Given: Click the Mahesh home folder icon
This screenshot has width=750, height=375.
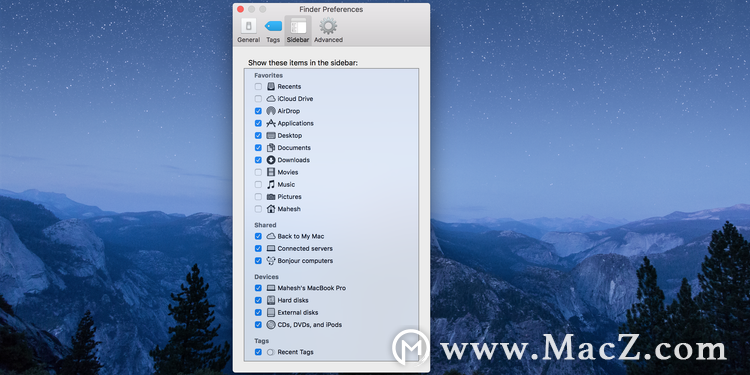Looking at the screenshot, I should coord(271,209).
